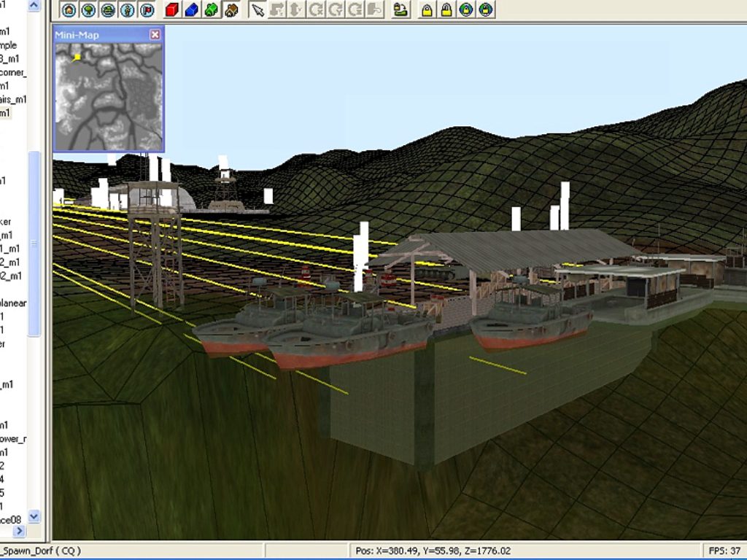Click the yellow marker on the mini-map
This screenshot has width=747, height=560.
77,57
